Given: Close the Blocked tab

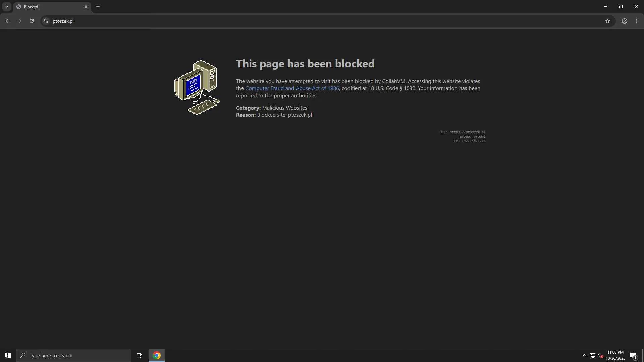Looking at the screenshot, I should [86, 7].
